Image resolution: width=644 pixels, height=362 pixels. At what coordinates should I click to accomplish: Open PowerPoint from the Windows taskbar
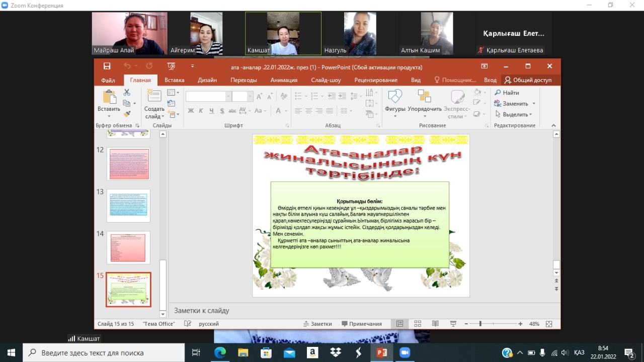(382, 352)
